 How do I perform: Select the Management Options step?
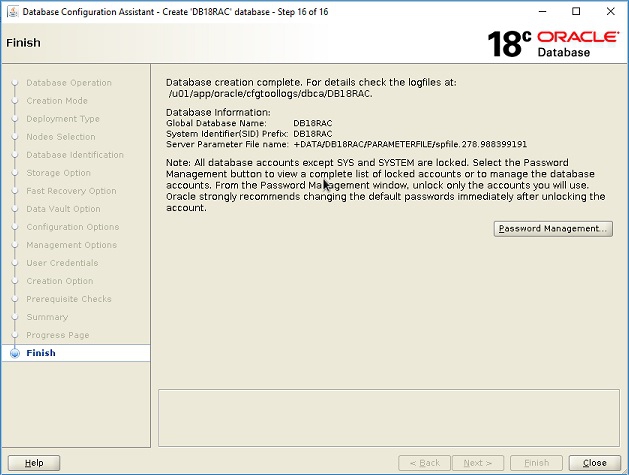click(x=71, y=245)
